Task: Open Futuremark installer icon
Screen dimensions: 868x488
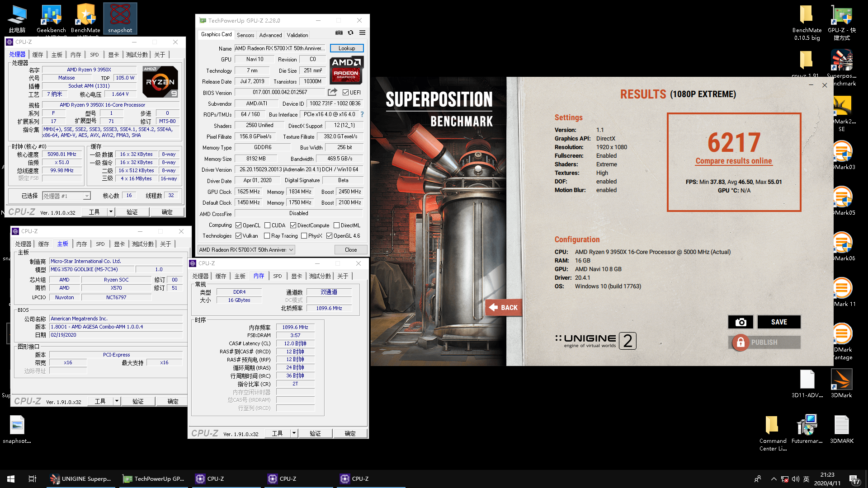Action: 807,429
